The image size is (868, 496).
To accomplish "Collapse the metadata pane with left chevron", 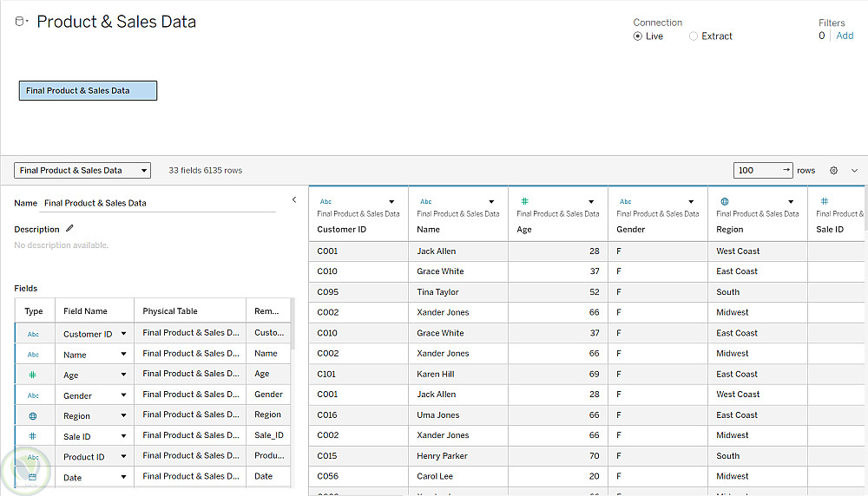I will [294, 199].
